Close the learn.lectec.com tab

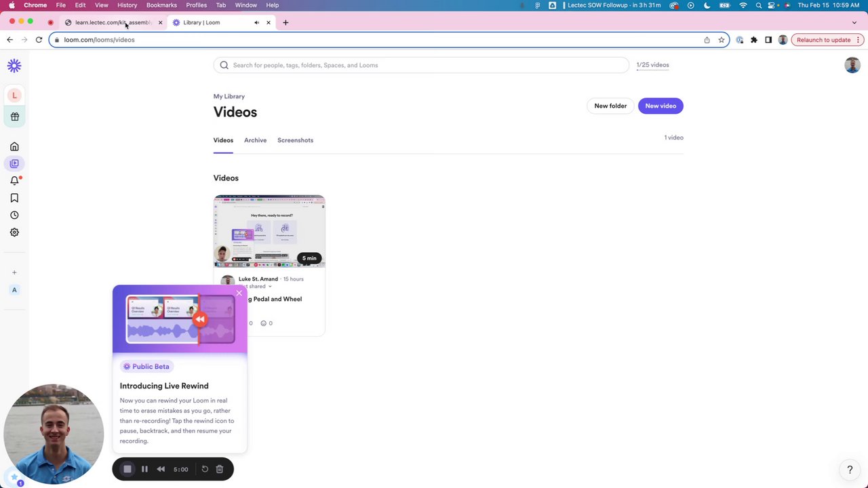pos(160,22)
